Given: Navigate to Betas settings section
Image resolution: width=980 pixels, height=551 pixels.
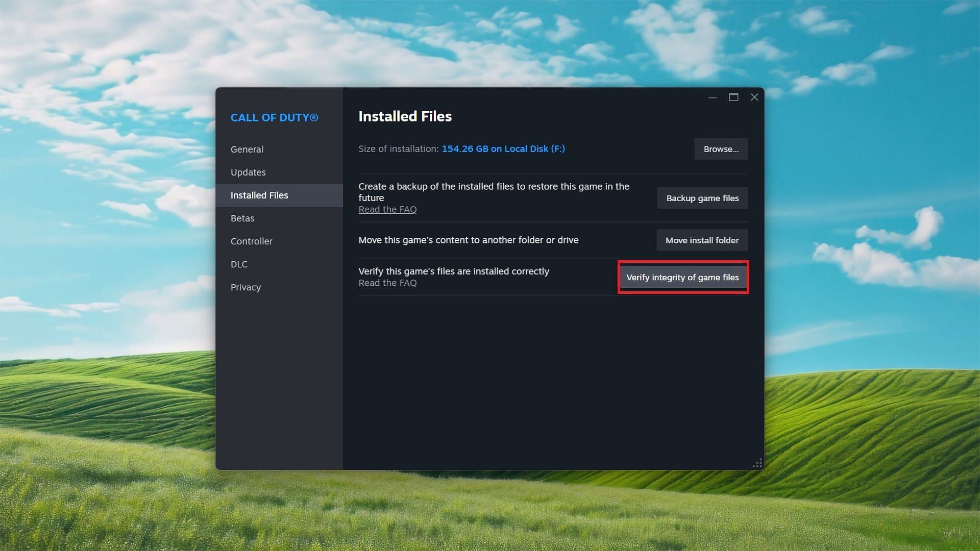Looking at the screenshot, I should point(242,218).
